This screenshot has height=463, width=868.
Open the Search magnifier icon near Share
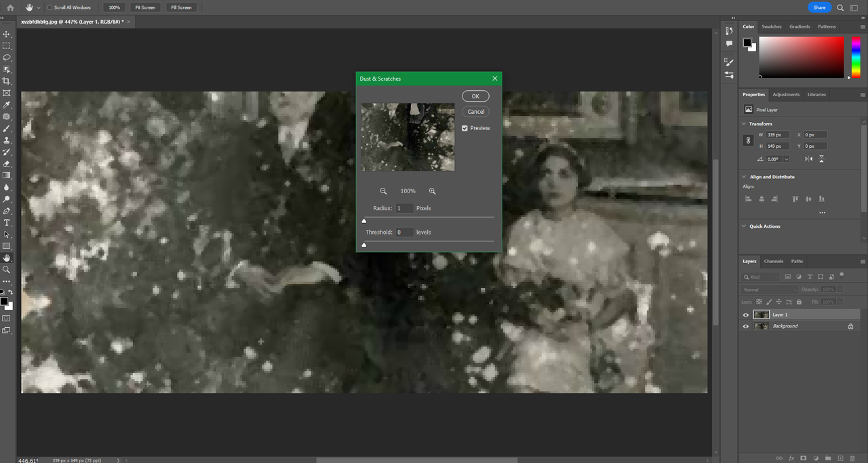(x=840, y=7)
